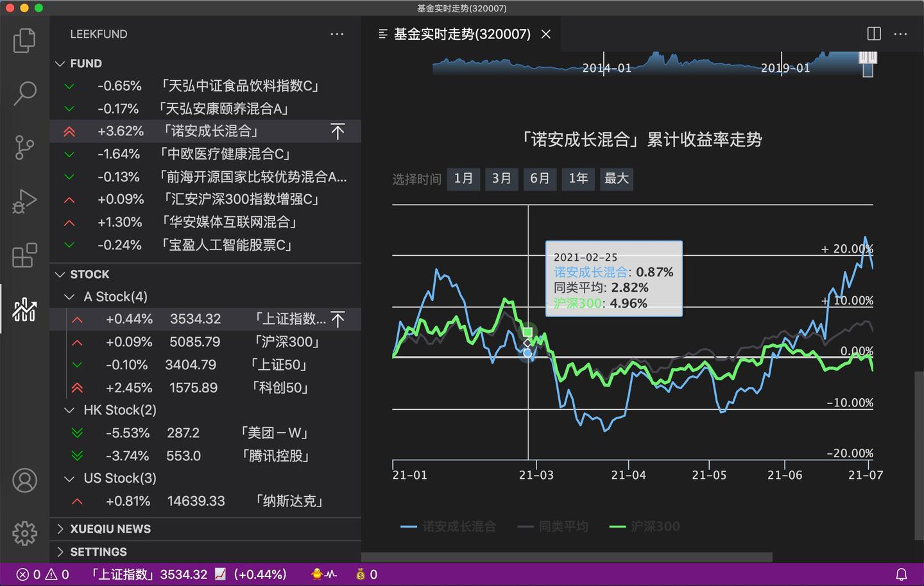Click errors and warnings status indicator
924x586 pixels.
42,574
